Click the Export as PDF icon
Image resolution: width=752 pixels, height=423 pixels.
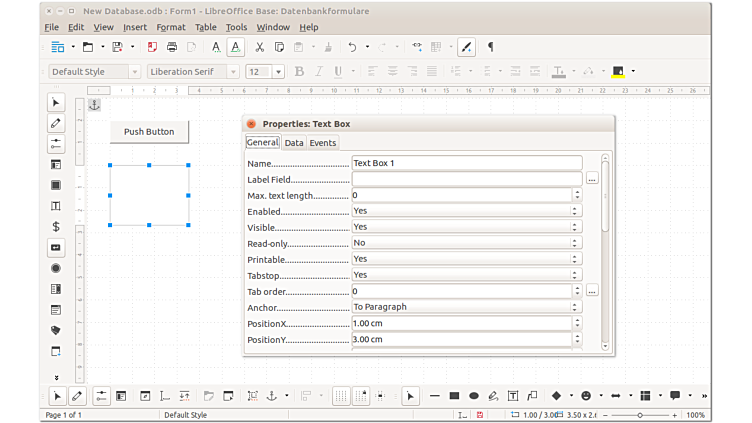point(152,47)
